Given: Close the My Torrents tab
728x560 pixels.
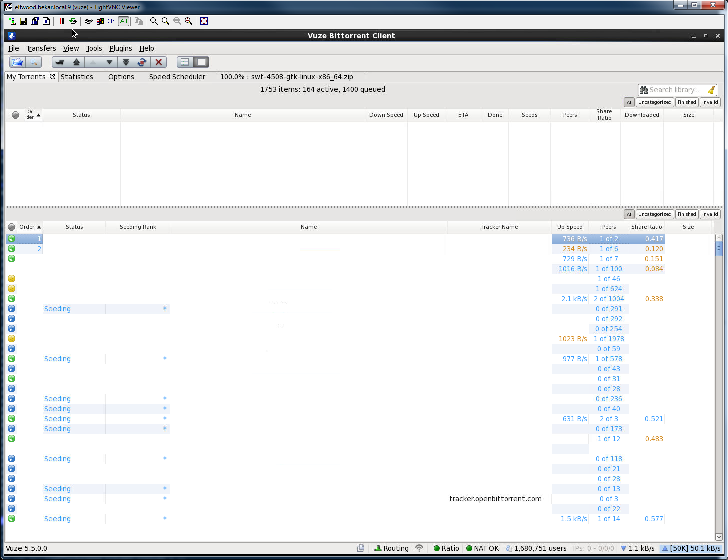Looking at the screenshot, I should [x=52, y=77].
